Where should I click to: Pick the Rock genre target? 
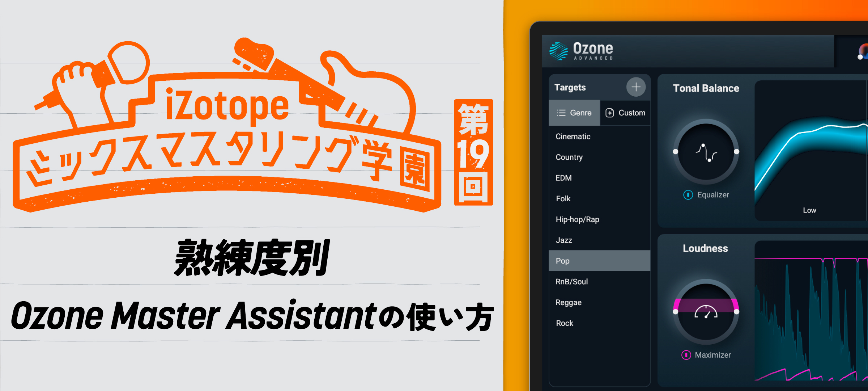coord(600,323)
